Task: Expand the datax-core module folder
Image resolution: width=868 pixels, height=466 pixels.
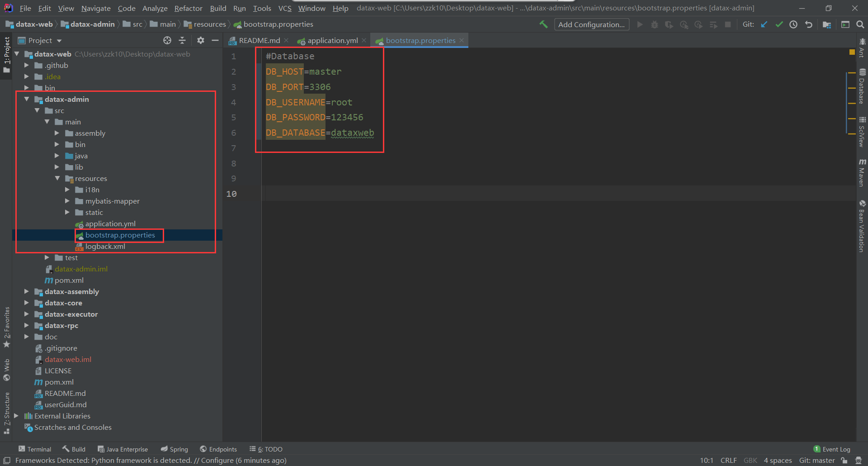Action: (27, 303)
